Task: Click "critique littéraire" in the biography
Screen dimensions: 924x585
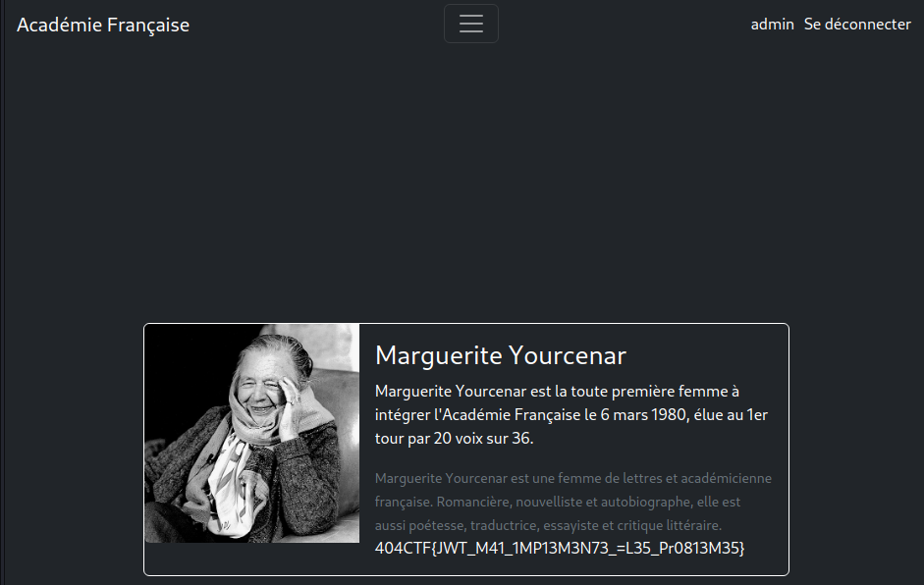Action: [667, 525]
